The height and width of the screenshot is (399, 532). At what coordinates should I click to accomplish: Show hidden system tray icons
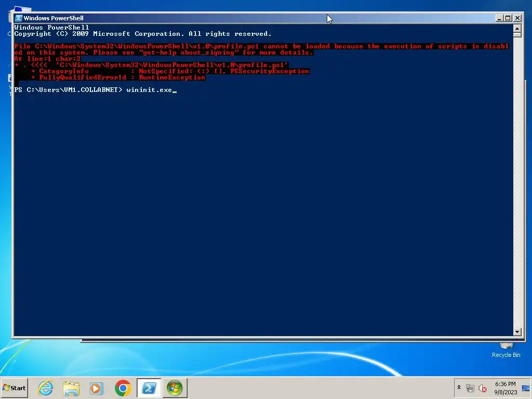pos(459,388)
